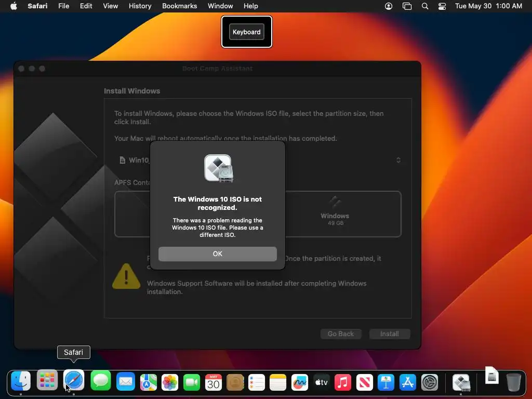Click the user account icon in the menu bar
The height and width of the screenshot is (399, 532).
coord(389,6)
